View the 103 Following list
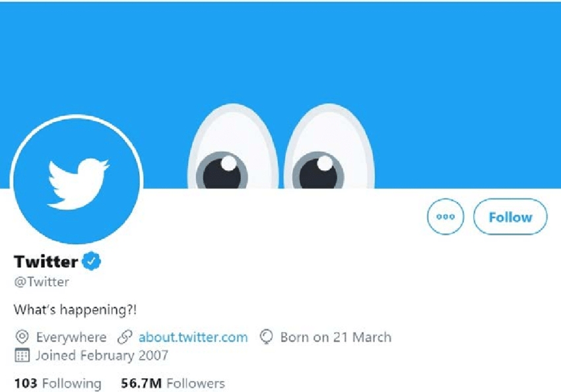The width and height of the screenshot is (561, 392). pos(58,383)
